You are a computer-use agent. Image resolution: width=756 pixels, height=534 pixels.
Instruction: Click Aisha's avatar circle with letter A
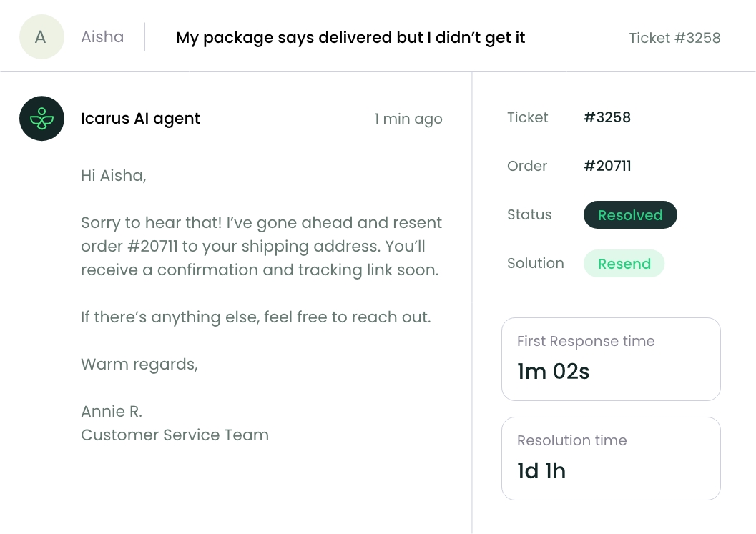[x=42, y=36]
